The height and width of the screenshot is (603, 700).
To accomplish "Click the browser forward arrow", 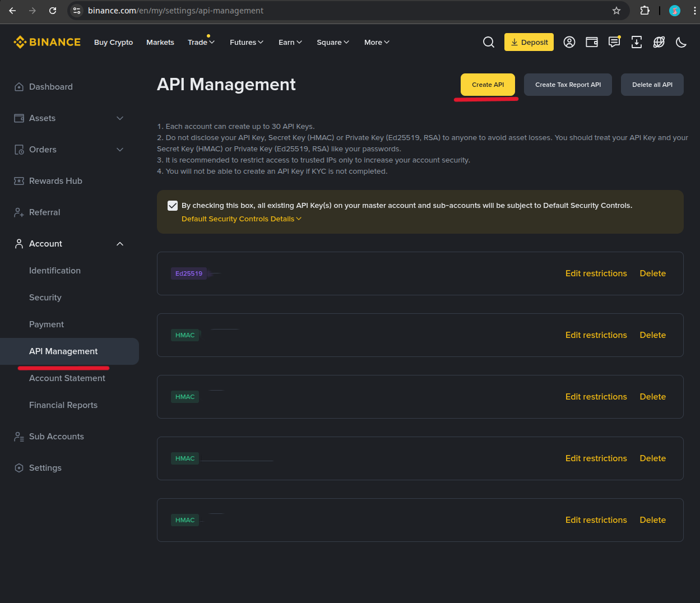I will 33,11.
